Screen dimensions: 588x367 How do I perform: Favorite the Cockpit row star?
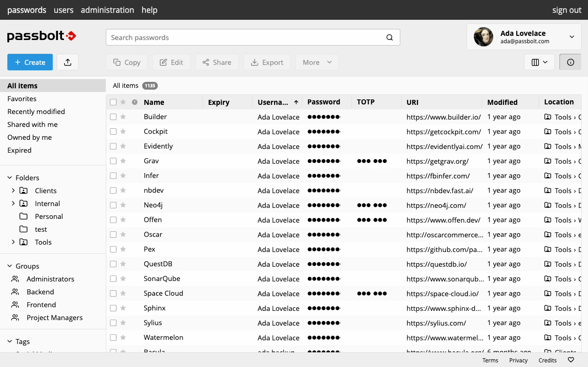tap(123, 132)
